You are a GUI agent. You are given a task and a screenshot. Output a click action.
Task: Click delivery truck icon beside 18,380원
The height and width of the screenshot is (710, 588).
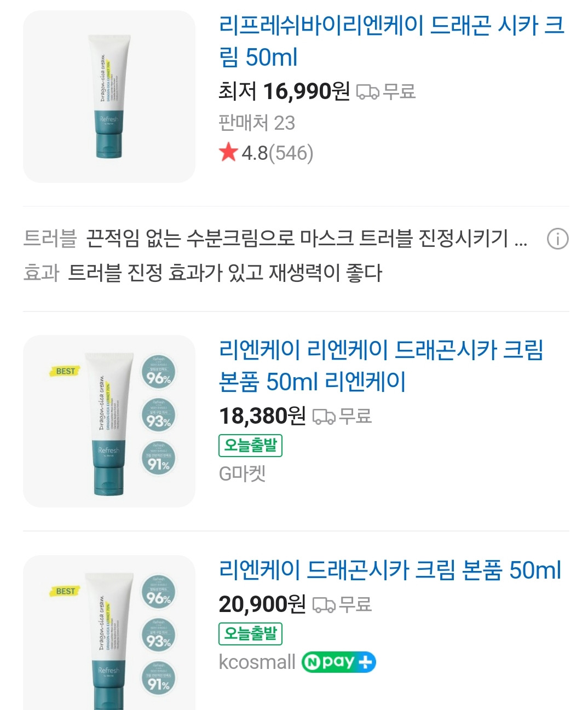[x=324, y=417]
